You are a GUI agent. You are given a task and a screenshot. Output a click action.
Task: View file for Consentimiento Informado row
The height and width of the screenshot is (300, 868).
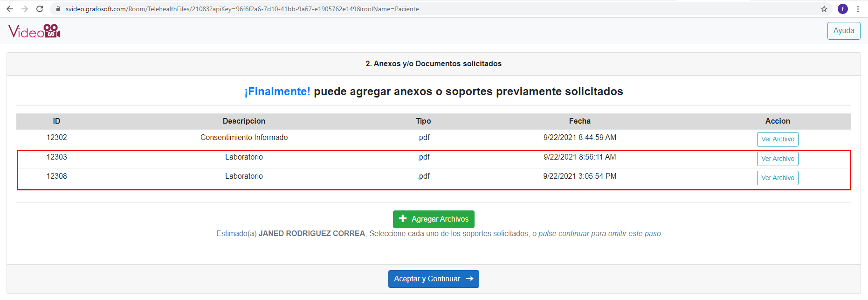(777, 139)
